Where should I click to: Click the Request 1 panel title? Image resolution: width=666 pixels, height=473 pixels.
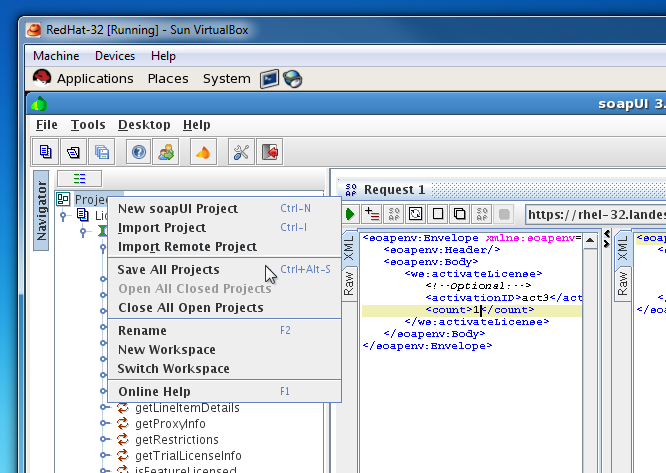(x=395, y=190)
